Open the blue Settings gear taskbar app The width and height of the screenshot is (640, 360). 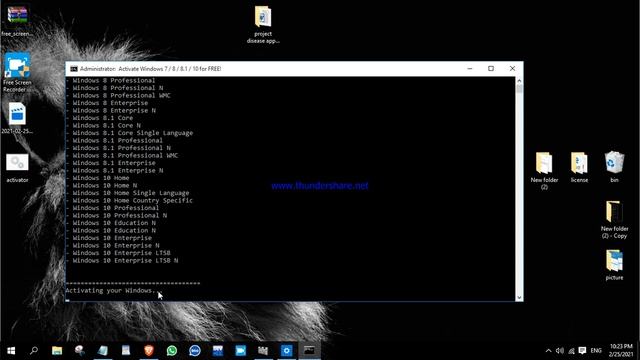click(x=287, y=351)
